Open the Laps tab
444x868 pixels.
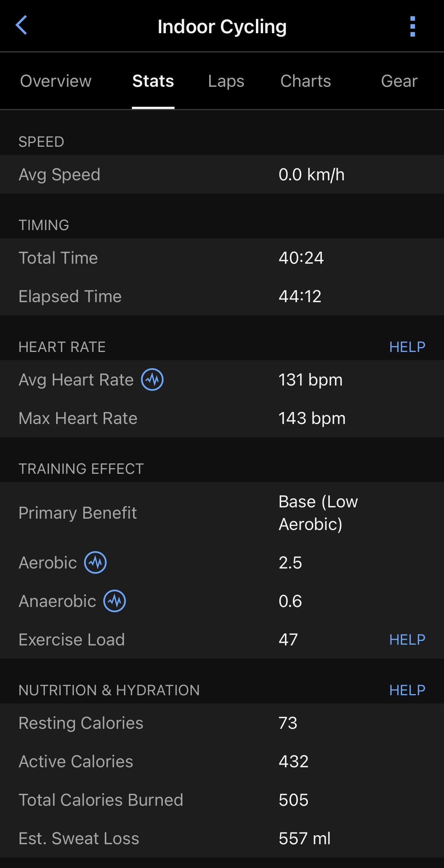pyautogui.click(x=226, y=81)
